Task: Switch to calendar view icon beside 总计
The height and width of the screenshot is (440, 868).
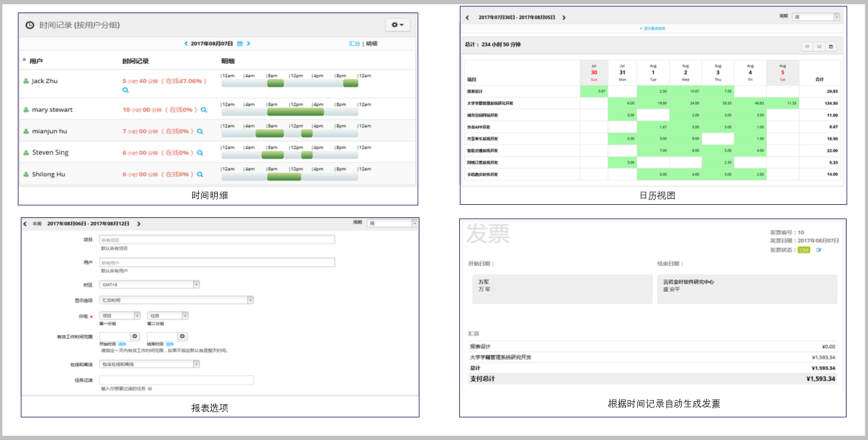Action: 831,46
